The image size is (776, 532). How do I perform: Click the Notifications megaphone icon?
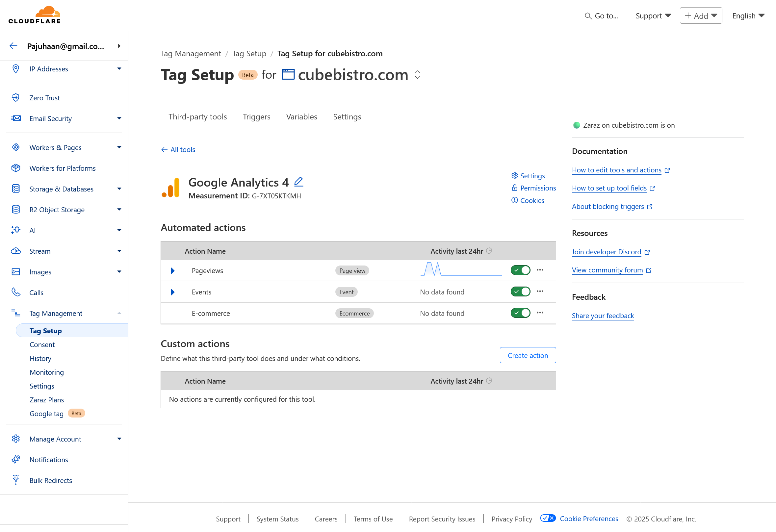point(16,459)
